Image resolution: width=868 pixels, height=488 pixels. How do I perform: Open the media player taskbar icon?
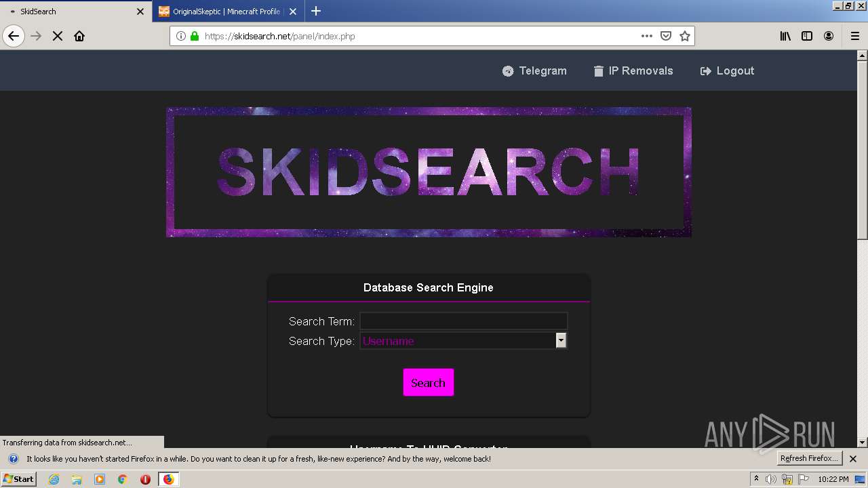(100, 479)
